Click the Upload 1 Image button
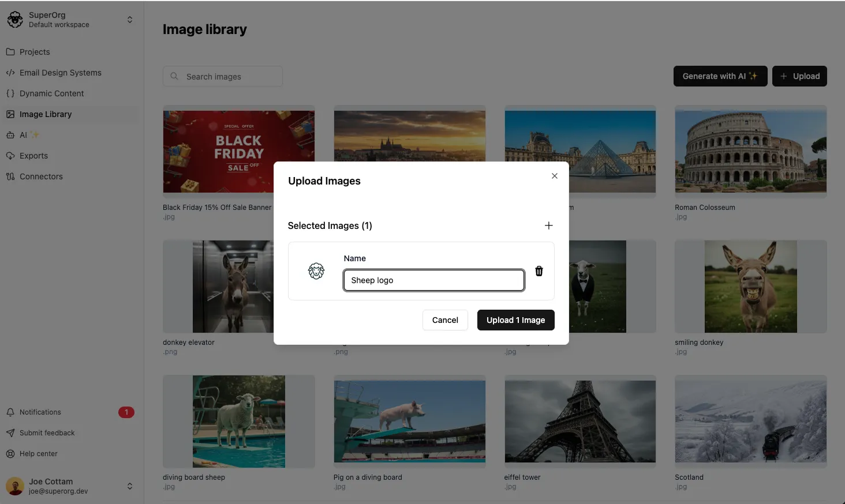The width and height of the screenshot is (845, 504). tap(515, 320)
